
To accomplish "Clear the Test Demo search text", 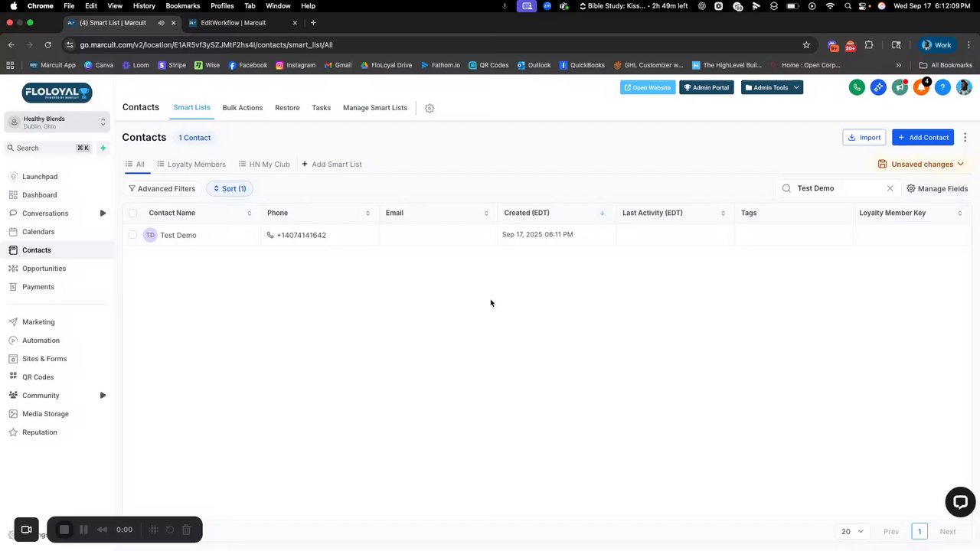I will point(890,188).
